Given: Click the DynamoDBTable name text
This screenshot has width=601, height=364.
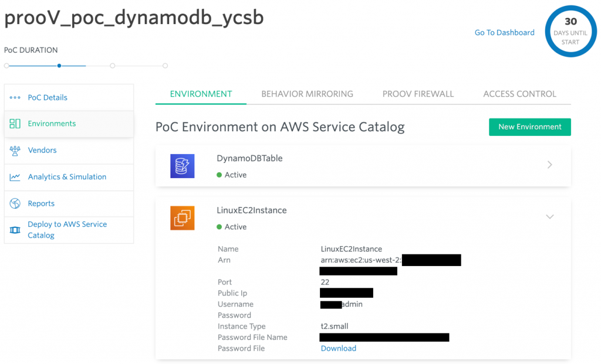Looking at the screenshot, I should pos(249,158).
